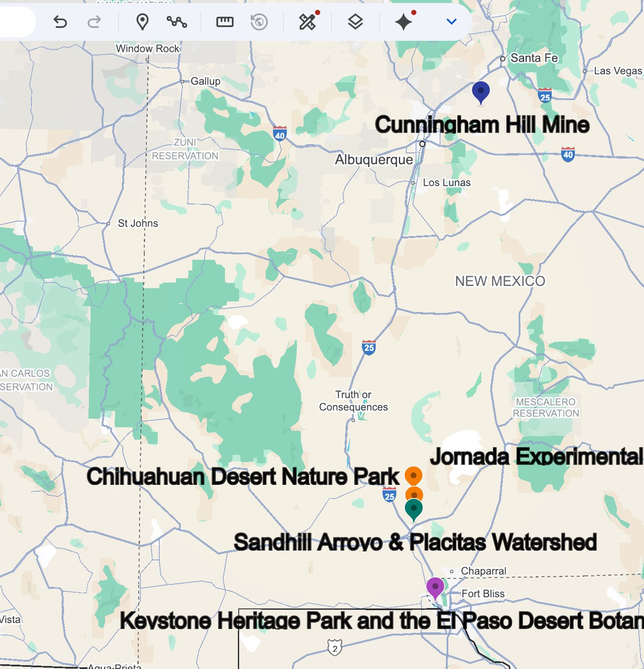The image size is (644, 669).
Task: Open the historical imagery globe icon
Action: tap(259, 21)
